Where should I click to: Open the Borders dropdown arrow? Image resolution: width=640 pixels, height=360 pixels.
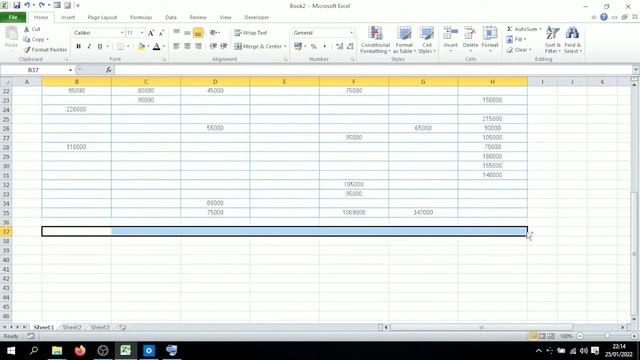coord(128,47)
